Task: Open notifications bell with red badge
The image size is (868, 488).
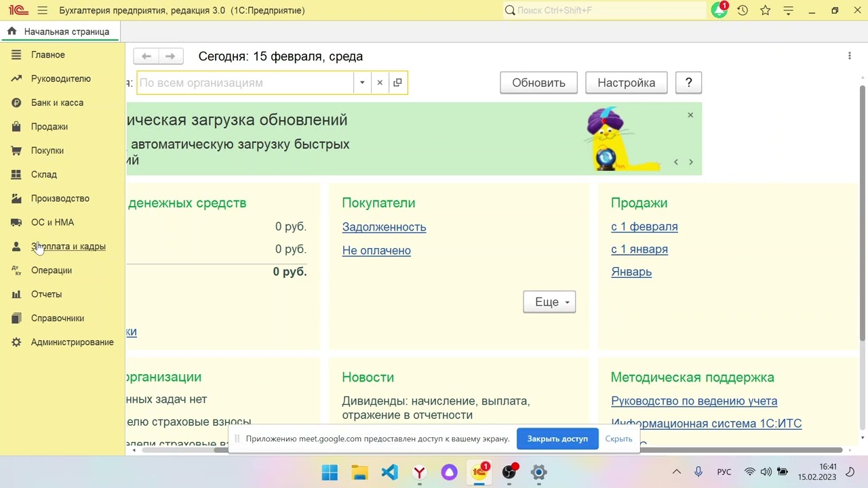Action: pyautogui.click(x=719, y=10)
